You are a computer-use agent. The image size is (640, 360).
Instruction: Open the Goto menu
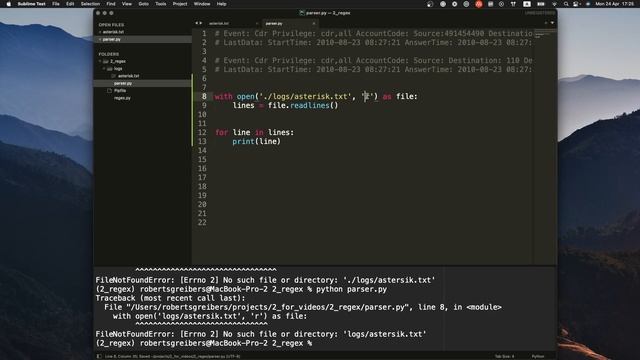(144, 4)
